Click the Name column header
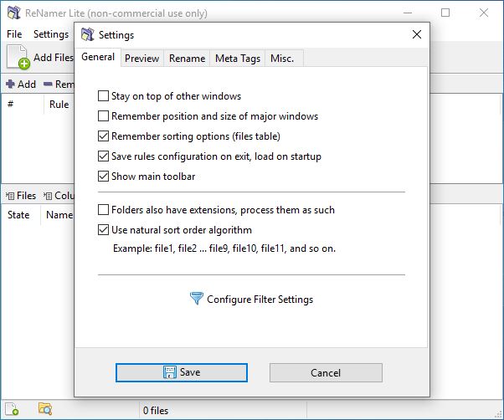Viewport: 504px width, 420px height. coord(59,214)
